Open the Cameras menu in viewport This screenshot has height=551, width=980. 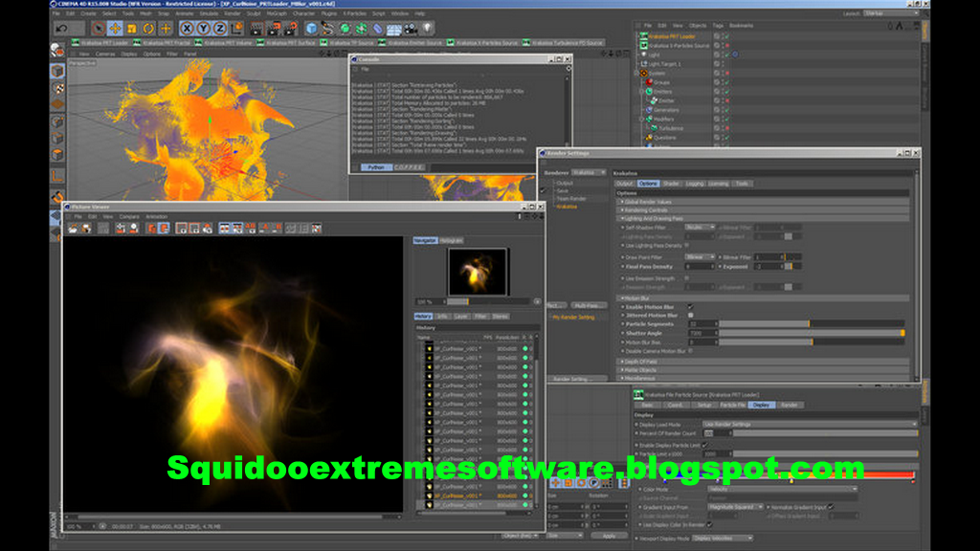click(x=105, y=54)
